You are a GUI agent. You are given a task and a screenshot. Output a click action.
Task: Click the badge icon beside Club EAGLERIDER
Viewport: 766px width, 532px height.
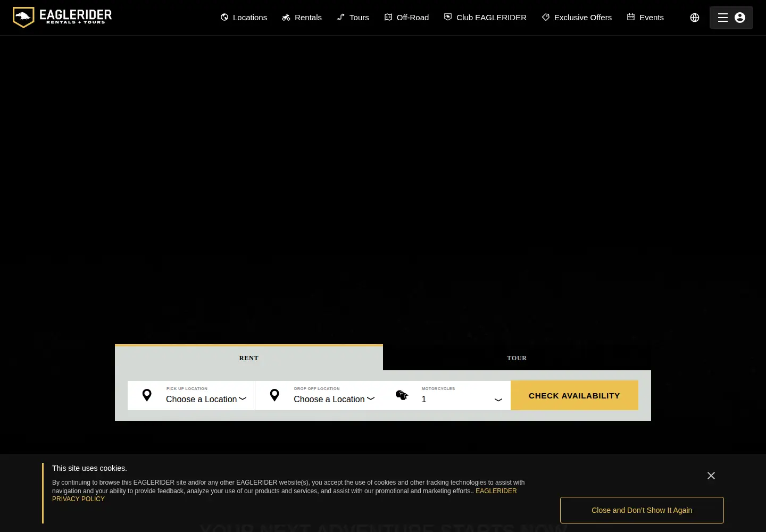[448, 17]
